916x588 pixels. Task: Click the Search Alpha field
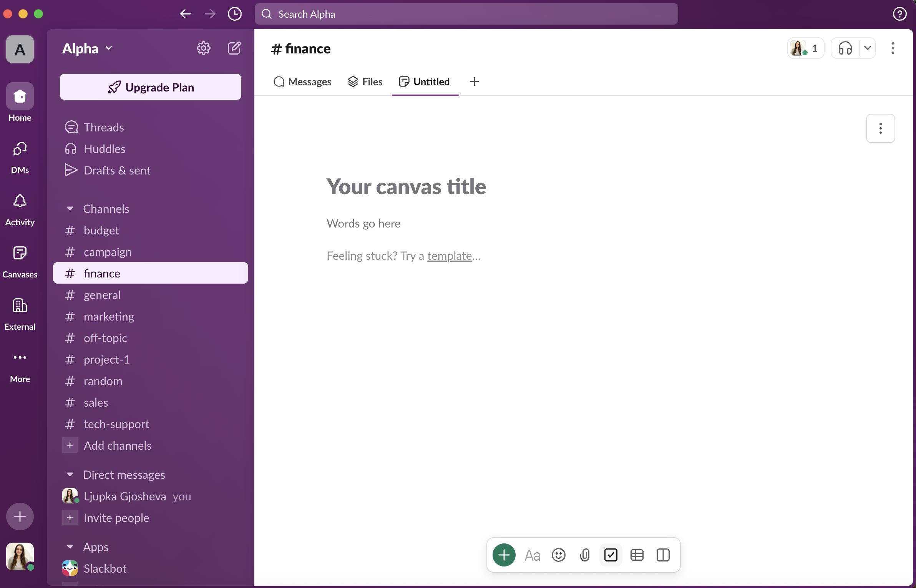point(466,14)
